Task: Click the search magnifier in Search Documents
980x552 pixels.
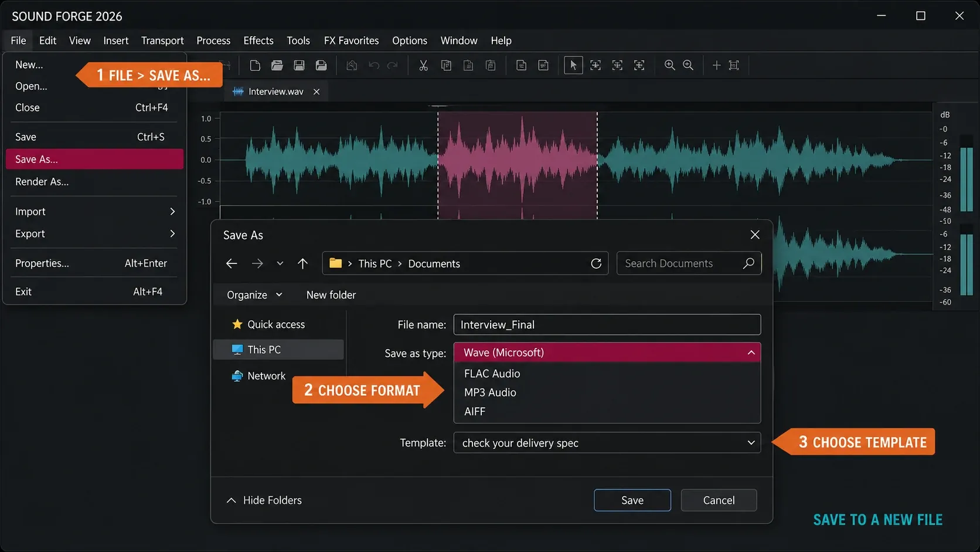Action: (748, 263)
